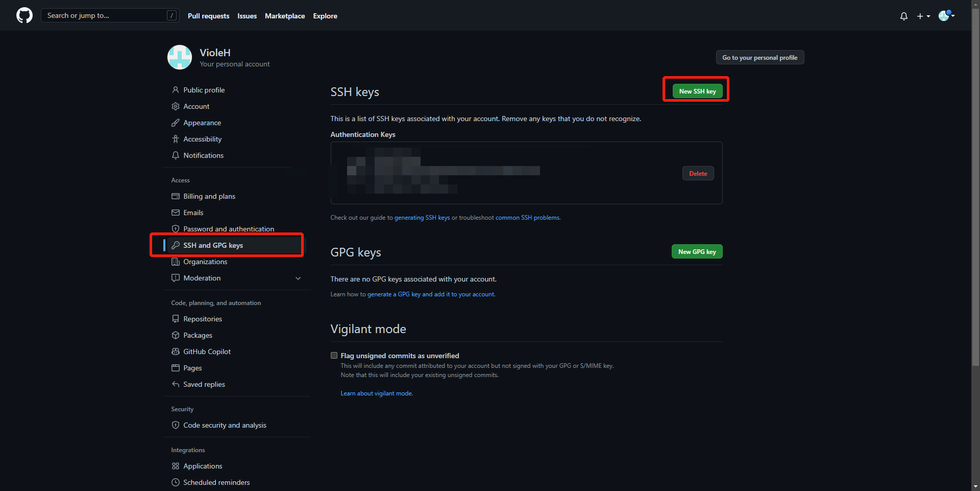This screenshot has width=980, height=491.
Task: Open the user avatar menu dropdown
Action: pos(947,15)
